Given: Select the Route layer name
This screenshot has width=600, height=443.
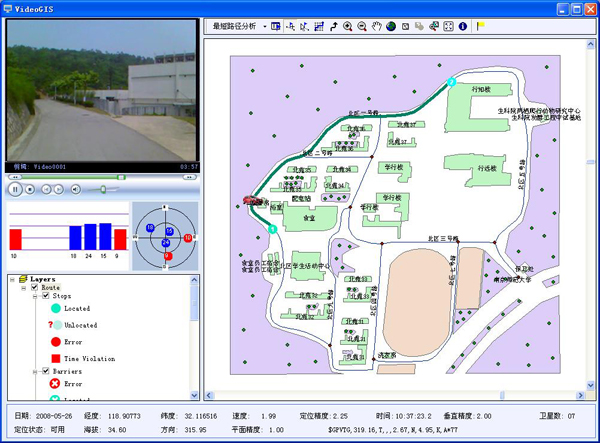Looking at the screenshot, I should point(51,287).
